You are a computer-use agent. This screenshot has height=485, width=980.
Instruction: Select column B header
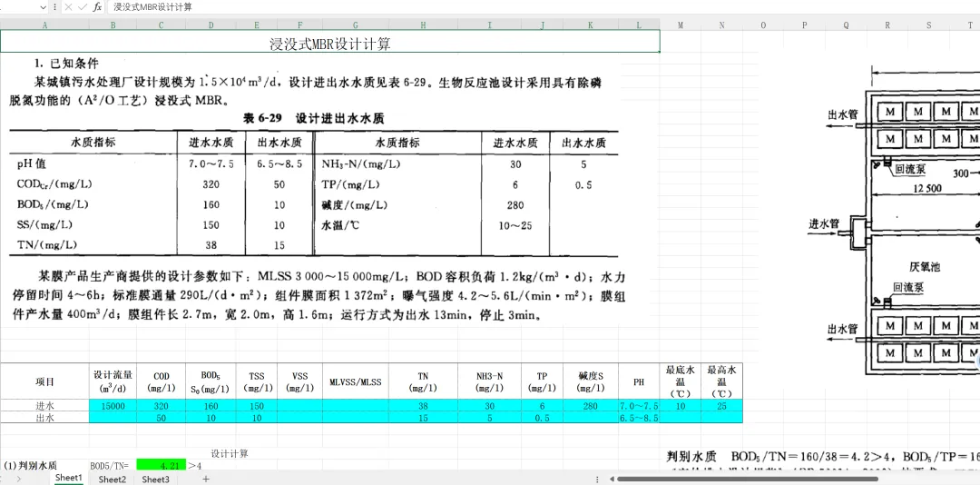click(113, 25)
